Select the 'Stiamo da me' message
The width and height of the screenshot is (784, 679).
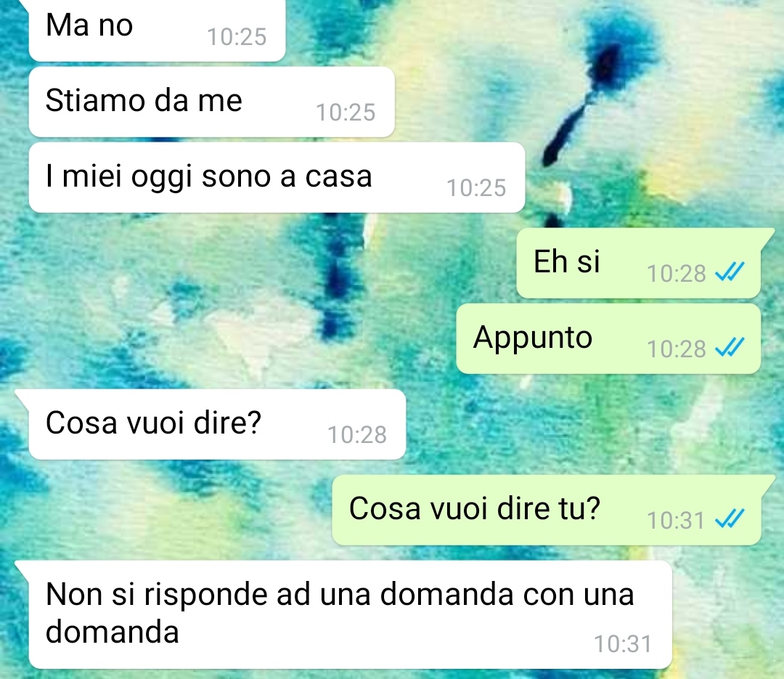tap(212, 102)
